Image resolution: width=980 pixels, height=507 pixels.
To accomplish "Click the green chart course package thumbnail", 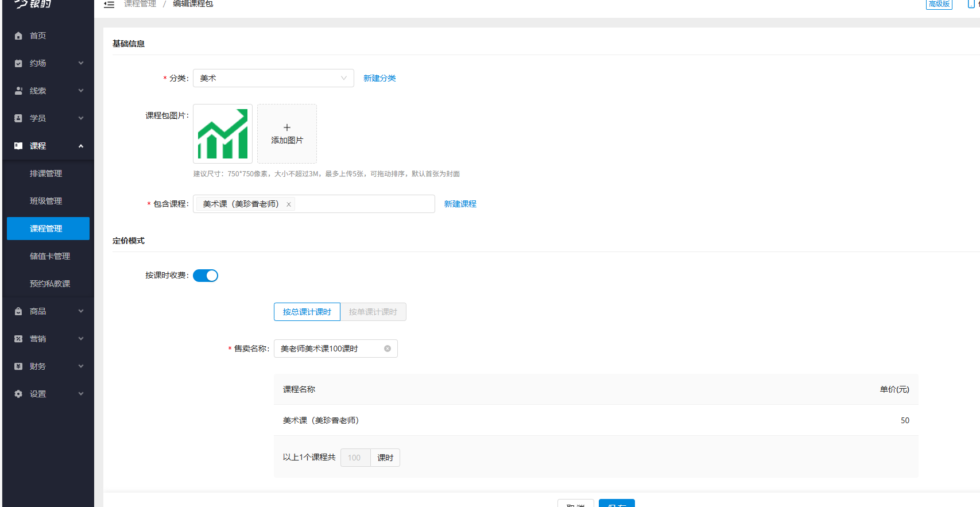I will tap(223, 134).
